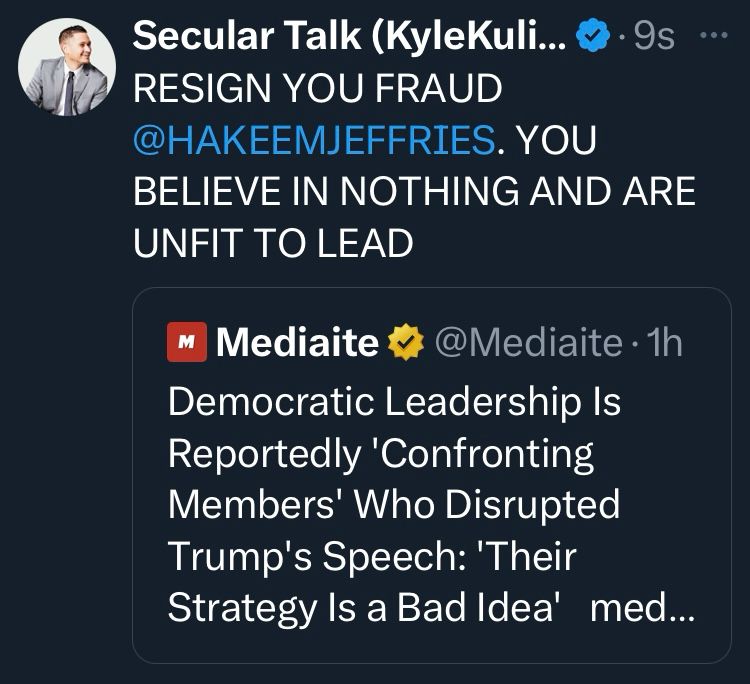Screen dimensions: 750x684
Task: Click the "RESIGN YOU FRAUD" tweet text
Action: 317,89
